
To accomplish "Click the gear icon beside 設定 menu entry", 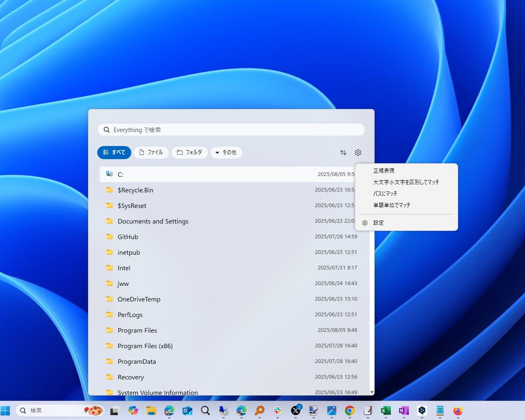I will [365, 223].
